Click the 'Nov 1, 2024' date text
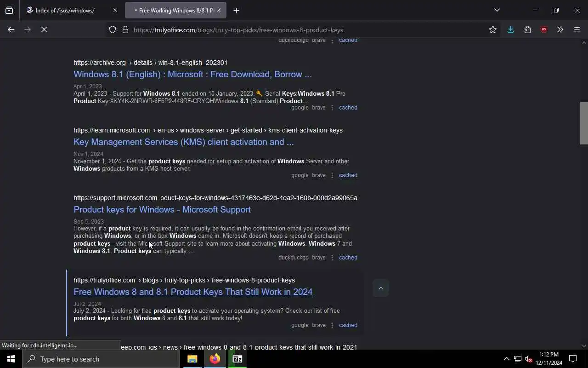This screenshot has width=588, height=368. point(88,154)
